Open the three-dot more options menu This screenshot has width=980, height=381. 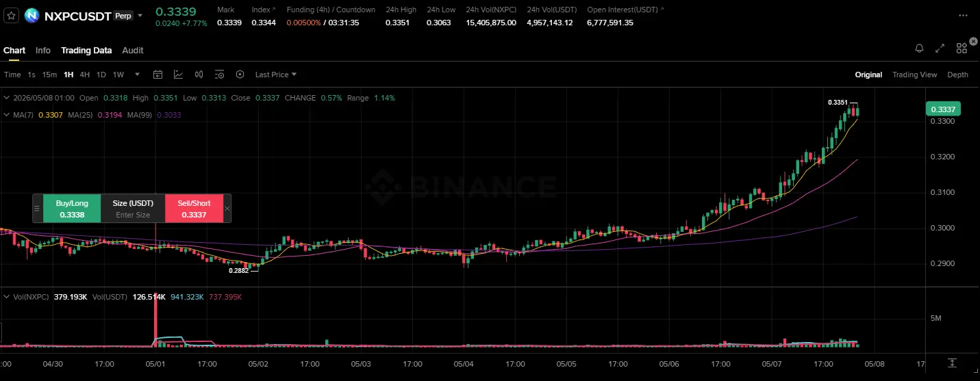963,15
